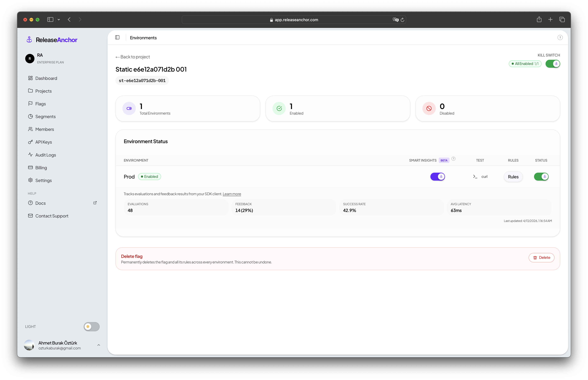Viewport: 588px width, 380px height.
Task: Expand the Ahmet Burak Öztürk account menu
Action: pyautogui.click(x=99, y=345)
